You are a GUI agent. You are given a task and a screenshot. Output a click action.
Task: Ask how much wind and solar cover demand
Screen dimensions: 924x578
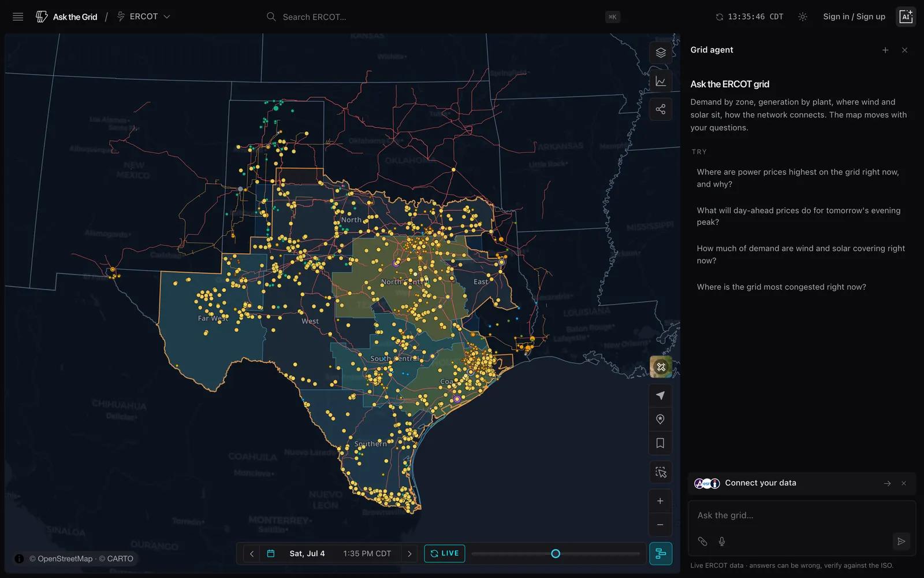coord(801,254)
